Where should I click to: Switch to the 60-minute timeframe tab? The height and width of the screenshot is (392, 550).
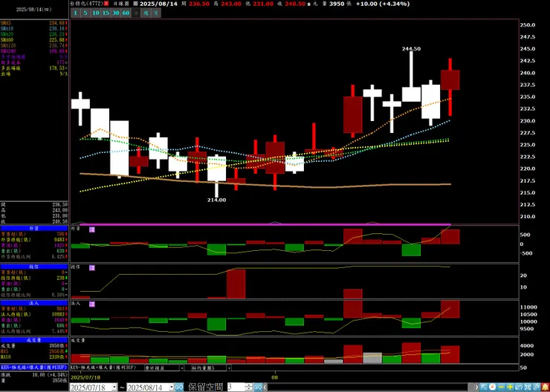126,13
